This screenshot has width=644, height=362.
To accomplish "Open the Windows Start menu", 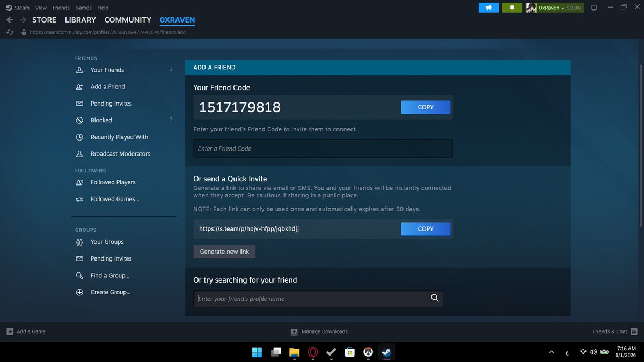I will 257,352.
